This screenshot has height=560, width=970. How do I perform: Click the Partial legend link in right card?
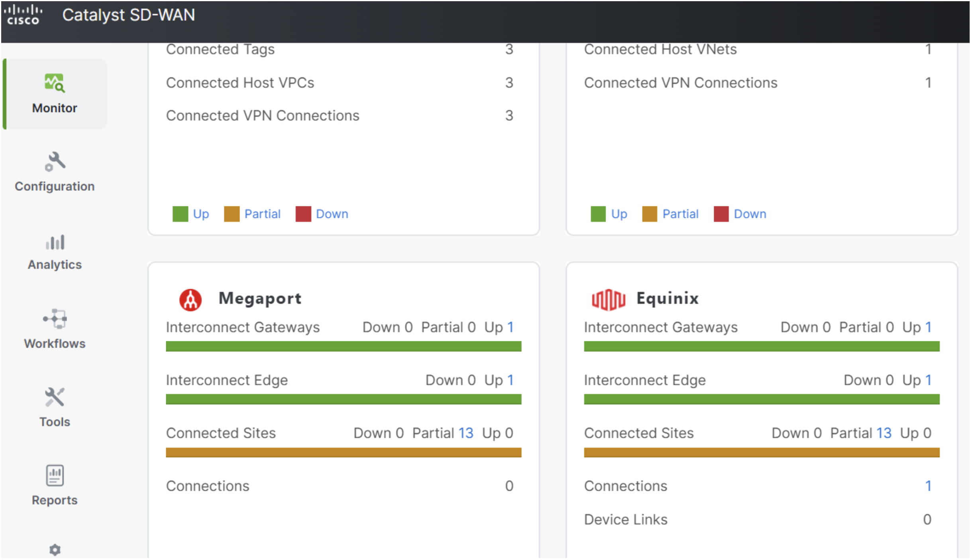point(680,214)
